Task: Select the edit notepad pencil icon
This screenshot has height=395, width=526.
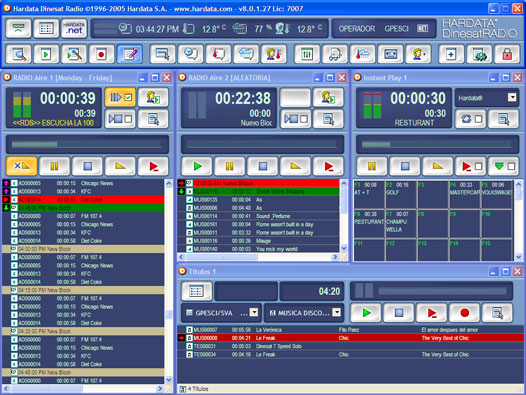Action: tap(129, 54)
